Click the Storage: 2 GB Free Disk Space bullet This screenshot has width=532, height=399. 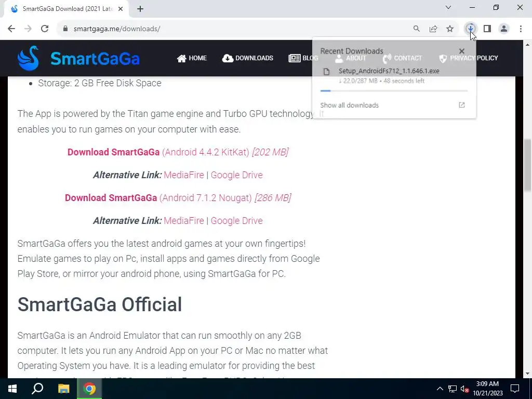pos(100,83)
